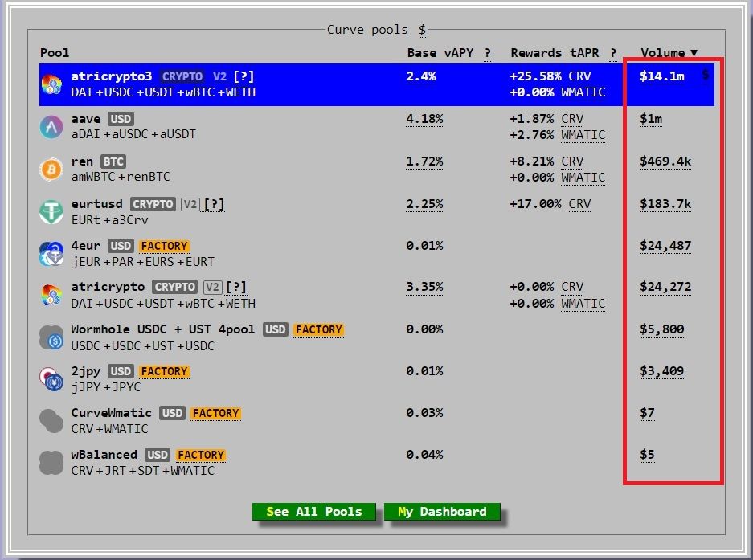Click the Rewards tAPR column header
Viewport: 753px width, 560px height.
555,53
